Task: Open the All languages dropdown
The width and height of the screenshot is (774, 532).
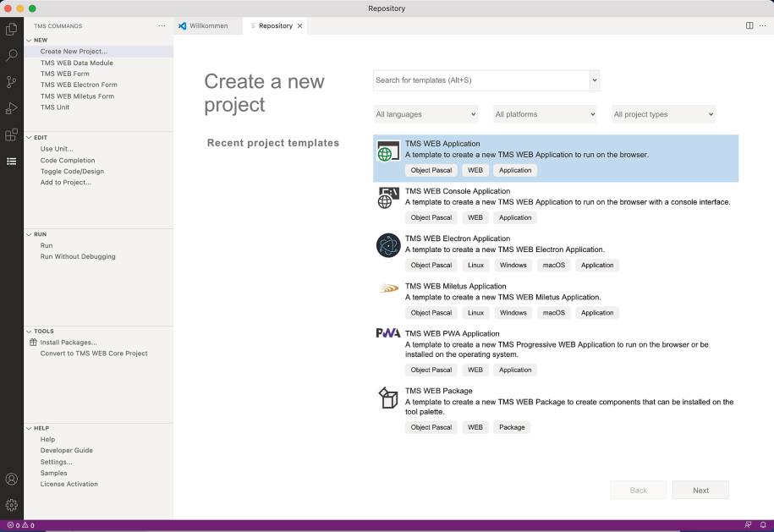Action: tap(425, 114)
